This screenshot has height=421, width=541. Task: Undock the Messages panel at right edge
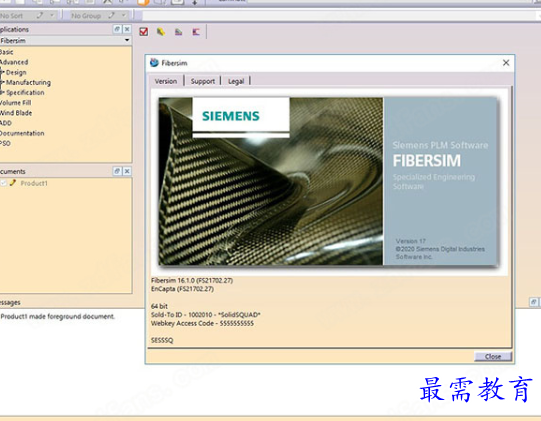pyautogui.click(x=533, y=302)
